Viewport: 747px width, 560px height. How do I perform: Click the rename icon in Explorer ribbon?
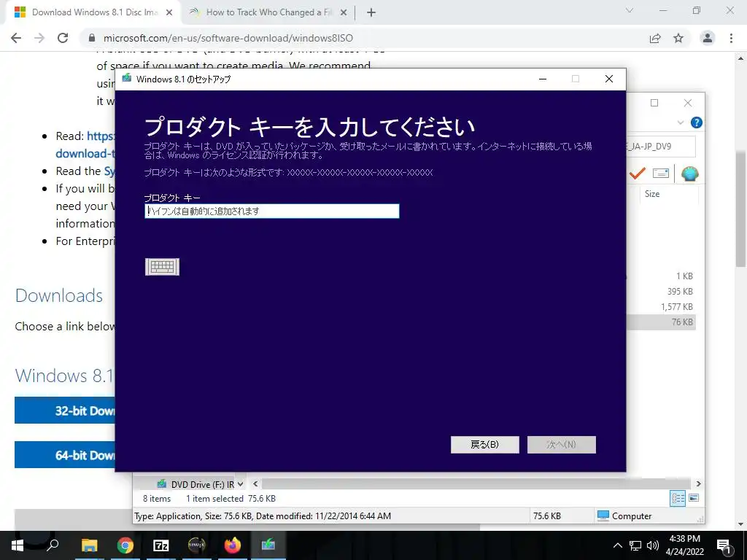tap(660, 174)
